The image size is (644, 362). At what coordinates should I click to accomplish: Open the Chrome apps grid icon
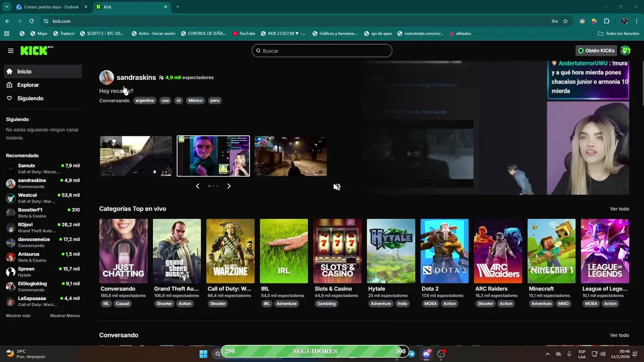(x=7, y=34)
